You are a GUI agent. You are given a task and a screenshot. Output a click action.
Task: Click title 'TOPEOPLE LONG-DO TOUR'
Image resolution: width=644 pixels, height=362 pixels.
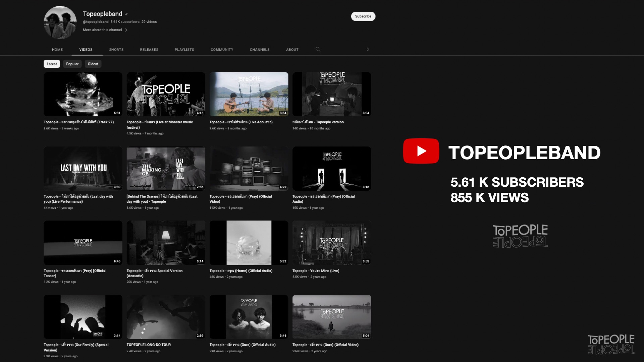tap(149, 345)
